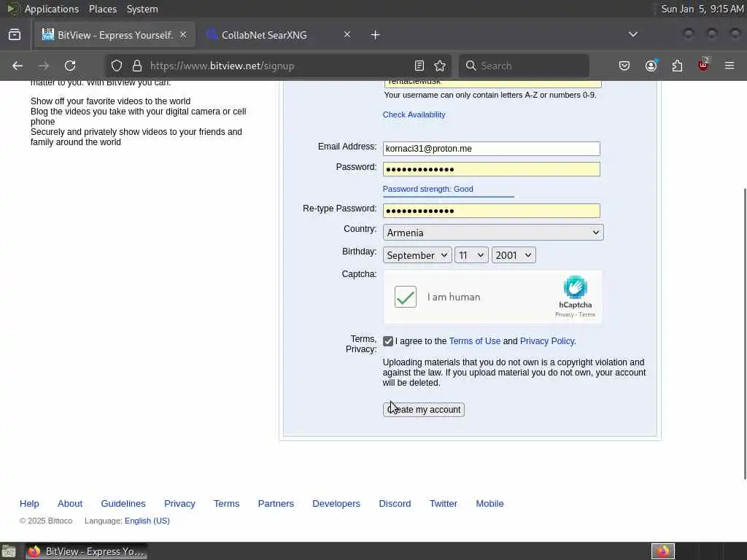Uncheck the Terms and Privacy agreement checkbox
Viewport: 747px width, 560px height.
388,341
